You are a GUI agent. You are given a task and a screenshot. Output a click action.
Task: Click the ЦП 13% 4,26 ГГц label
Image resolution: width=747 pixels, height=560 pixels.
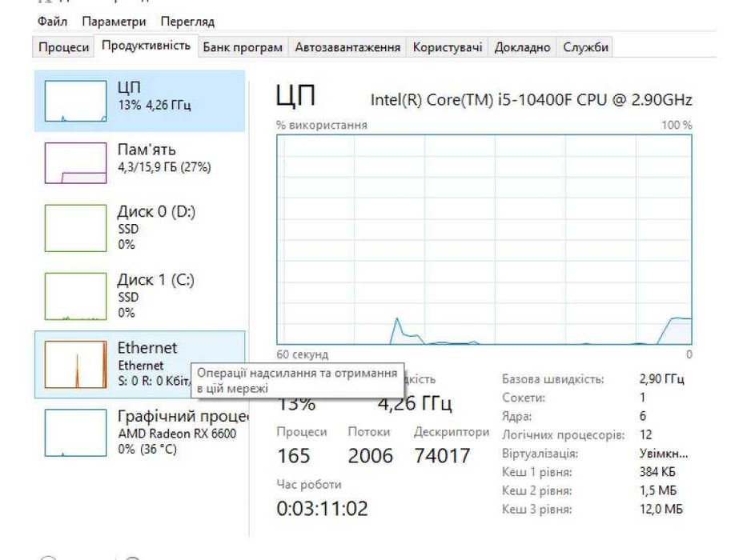[x=155, y=95]
